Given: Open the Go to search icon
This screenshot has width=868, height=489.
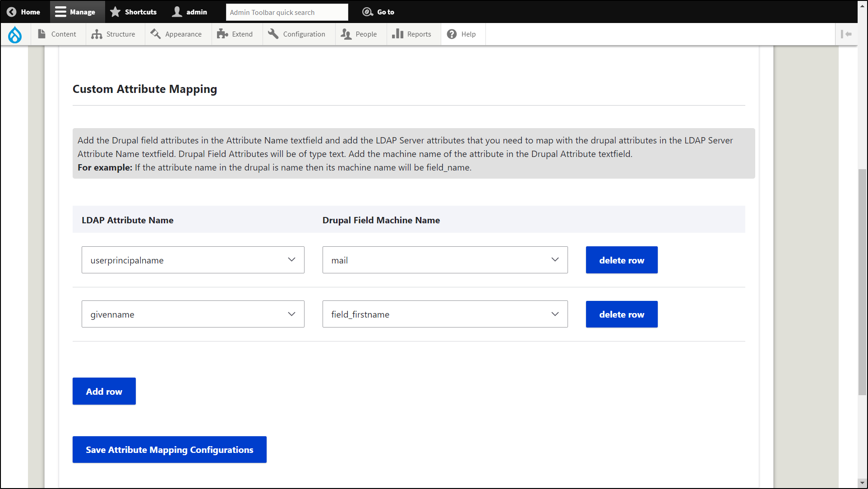Looking at the screenshot, I should point(368,12).
